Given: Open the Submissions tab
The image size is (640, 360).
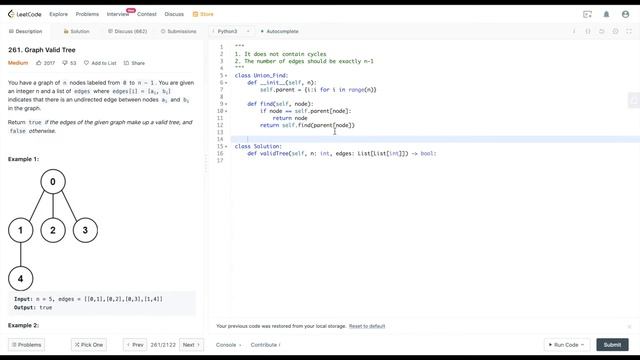Looking at the screenshot, I should tap(178, 31).
